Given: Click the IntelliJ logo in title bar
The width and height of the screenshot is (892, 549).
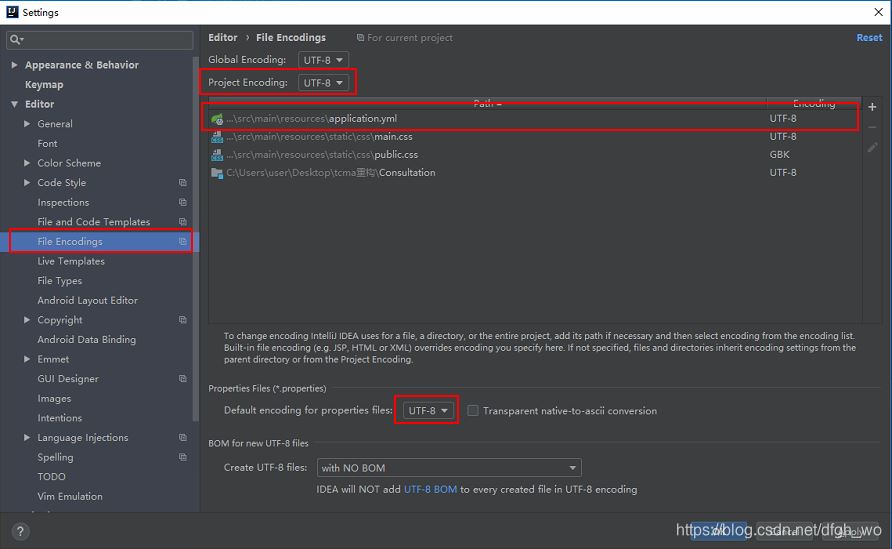Looking at the screenshot, I should point(12,12).
